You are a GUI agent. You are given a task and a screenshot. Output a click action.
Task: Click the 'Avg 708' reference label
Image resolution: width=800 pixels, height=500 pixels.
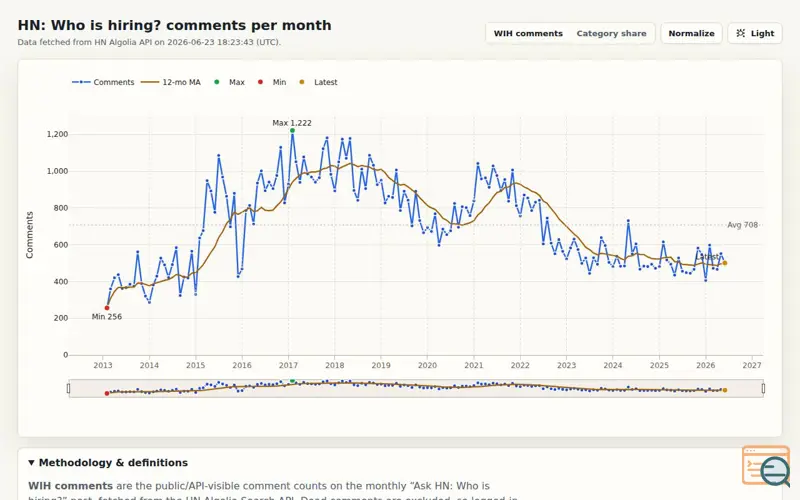[x=742, y=225]
